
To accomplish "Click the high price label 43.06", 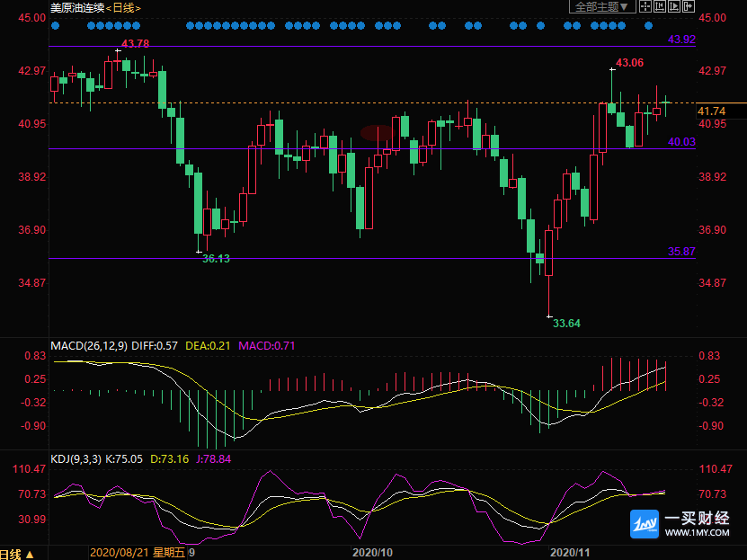I will [629, 63].
